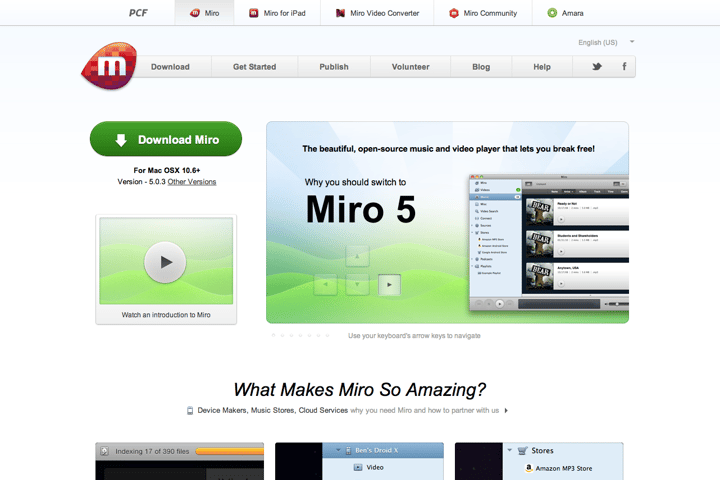The width and height of the screenshot is (720, 480).
Task: Collapse the Ben's Droid X tree arrow
Action: click(x=338, y=450)
